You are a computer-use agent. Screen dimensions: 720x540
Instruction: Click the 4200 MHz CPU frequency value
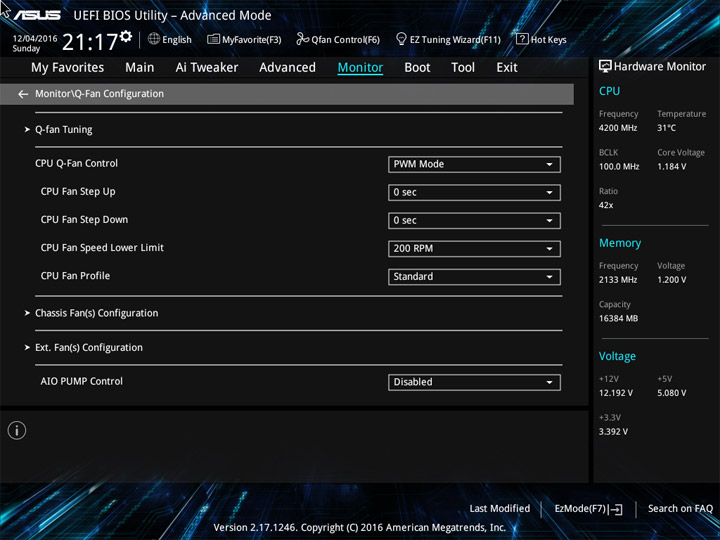point(618,128)
